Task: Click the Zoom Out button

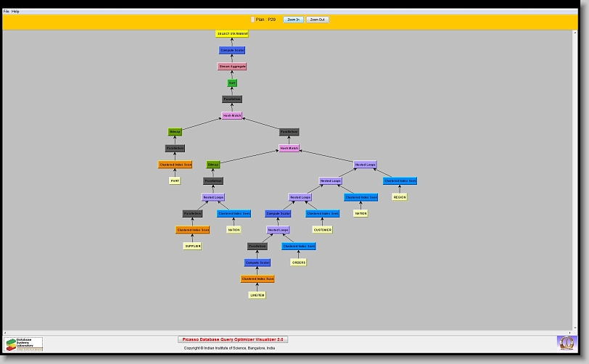Action: (317, 20)
